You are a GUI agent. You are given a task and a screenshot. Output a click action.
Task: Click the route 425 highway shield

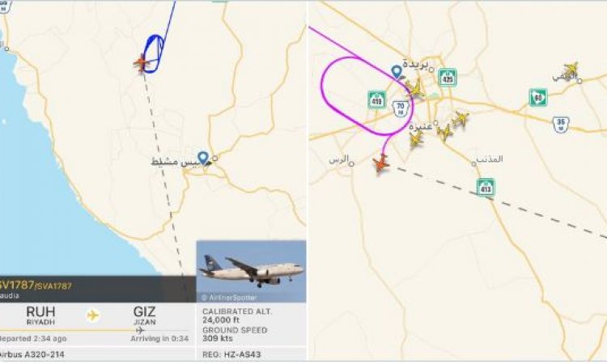pyautogui.click(x=448, y=78)
